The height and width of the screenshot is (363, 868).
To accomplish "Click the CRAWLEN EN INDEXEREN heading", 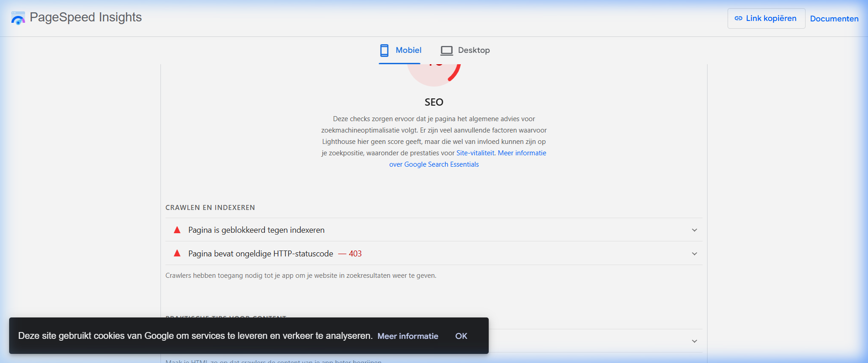I will click(x=210, y=208).
